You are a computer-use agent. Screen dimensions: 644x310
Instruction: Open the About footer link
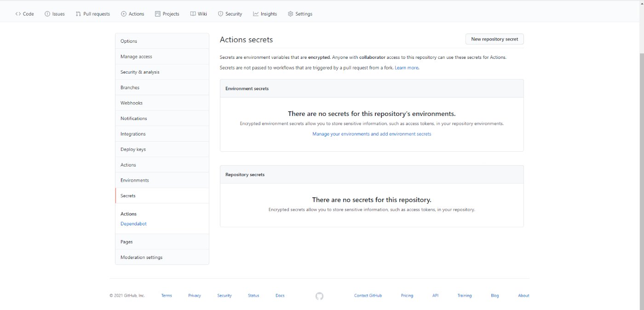tap(523, 296)
